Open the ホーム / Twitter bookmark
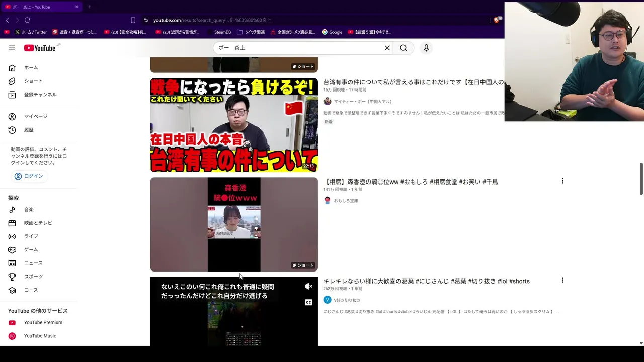644x362 pixels. click(x=31, y=32)
